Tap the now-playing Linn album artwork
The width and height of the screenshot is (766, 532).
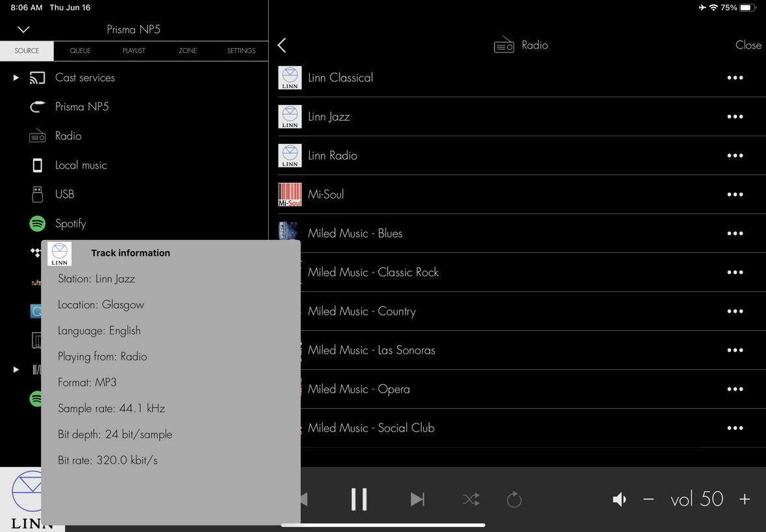pyautogui.click(x=21, y=500)
